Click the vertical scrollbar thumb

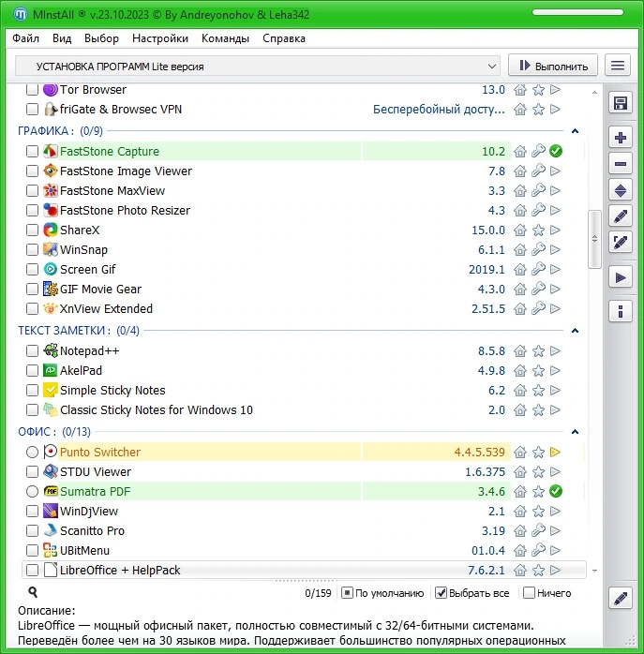click(594, 239)
